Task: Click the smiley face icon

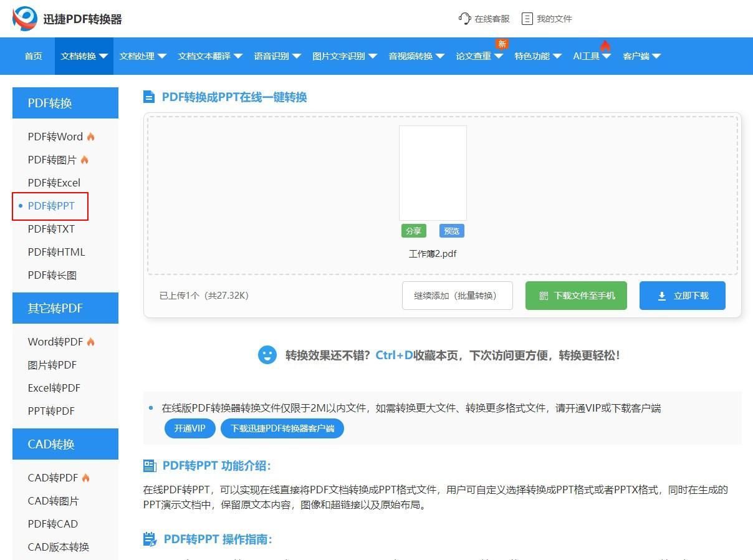Action: tap(267, 355)
